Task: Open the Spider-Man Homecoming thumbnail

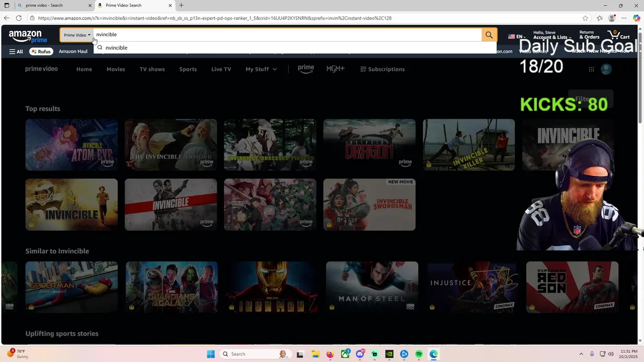Action: pos(71,287)
